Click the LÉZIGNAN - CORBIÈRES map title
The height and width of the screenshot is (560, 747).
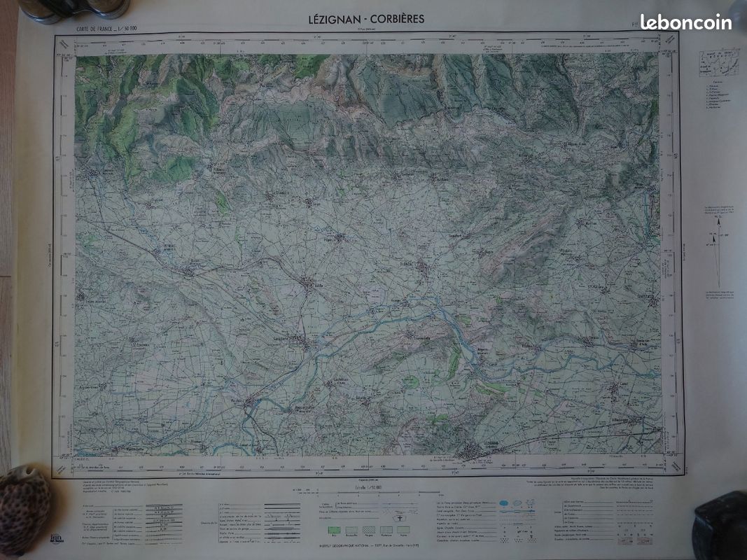[x=366, y=20]
